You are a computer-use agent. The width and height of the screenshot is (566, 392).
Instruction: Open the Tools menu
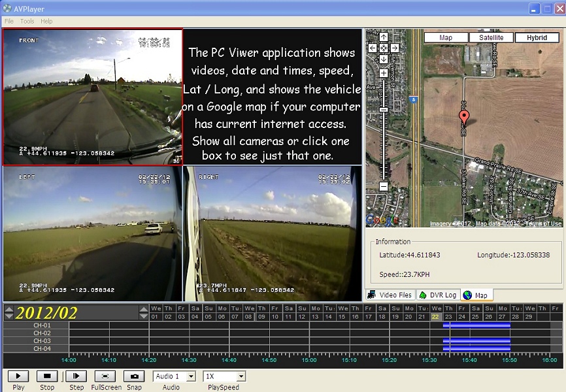pyautogui.click(x=27, y=21)
